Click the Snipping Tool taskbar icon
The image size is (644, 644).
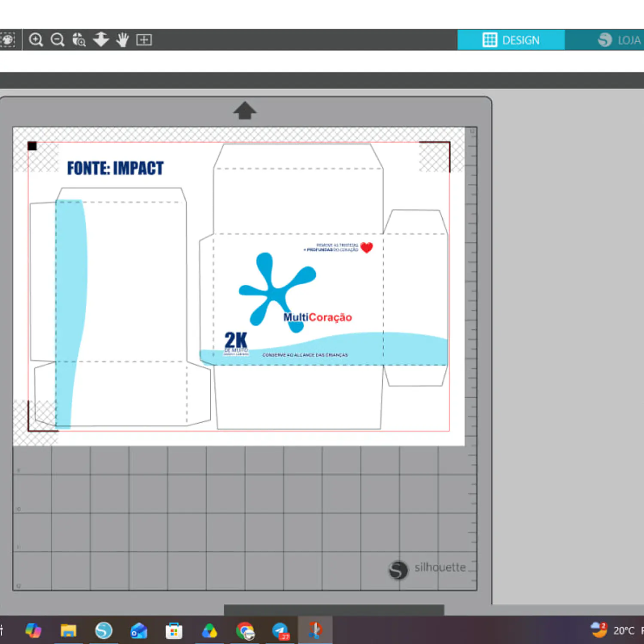tap(315, 630)
